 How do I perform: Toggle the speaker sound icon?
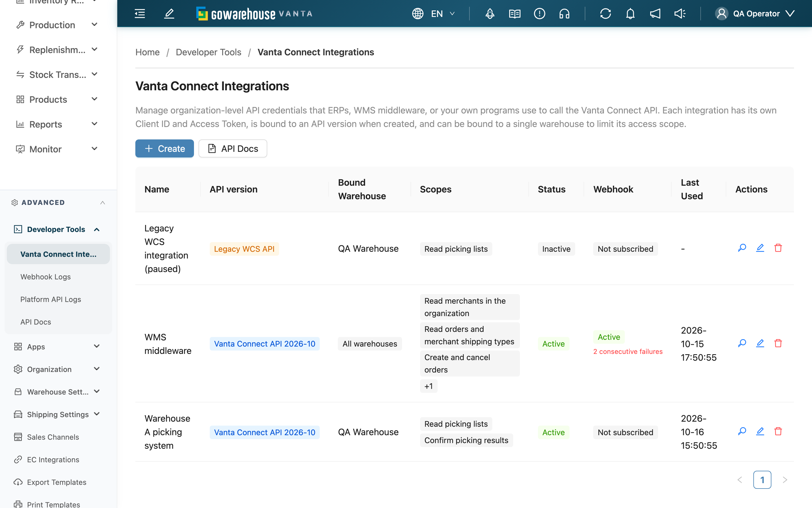680,14
